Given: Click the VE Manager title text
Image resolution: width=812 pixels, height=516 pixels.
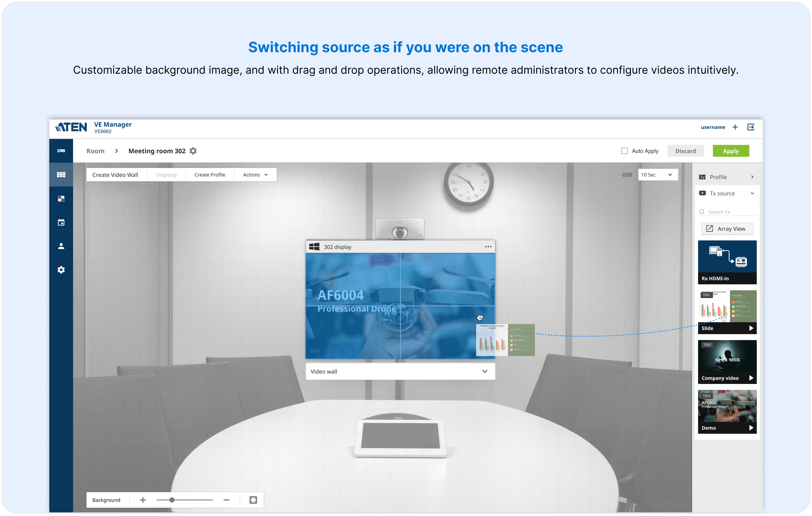Looking at the screenshot, I should tap(113, 124).
